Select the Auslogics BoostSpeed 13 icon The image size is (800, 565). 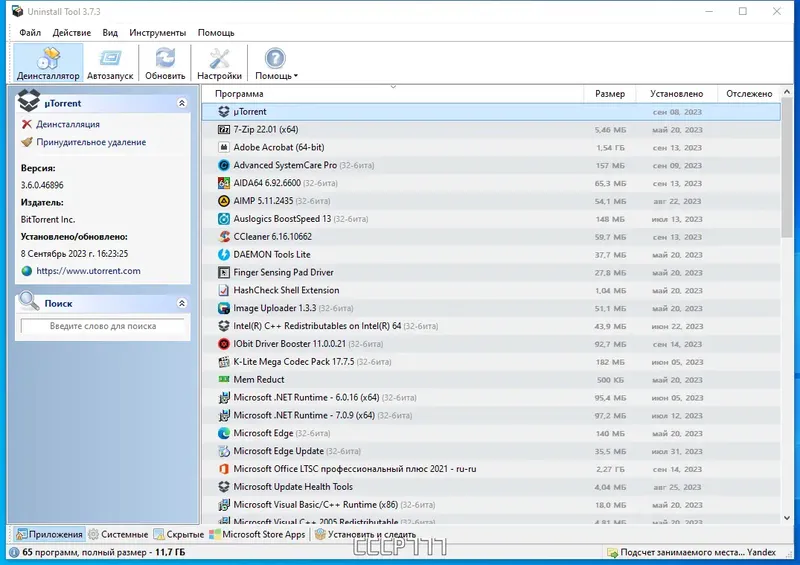[x=223, y=219]
